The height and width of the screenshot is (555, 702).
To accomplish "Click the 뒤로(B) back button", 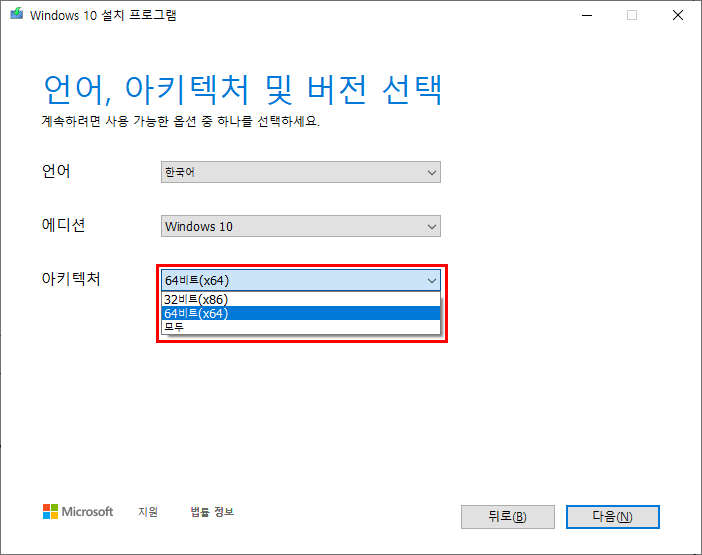I will (x=508, y=517).
